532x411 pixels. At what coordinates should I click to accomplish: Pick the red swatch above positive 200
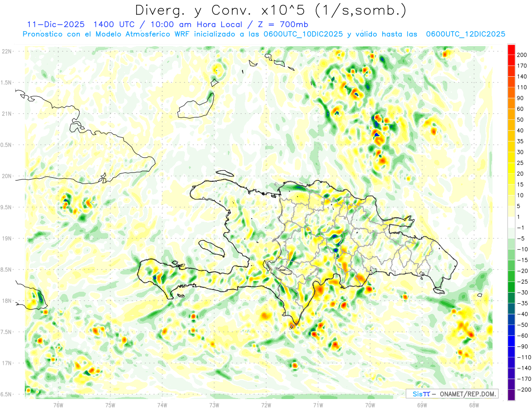[511, 50]
